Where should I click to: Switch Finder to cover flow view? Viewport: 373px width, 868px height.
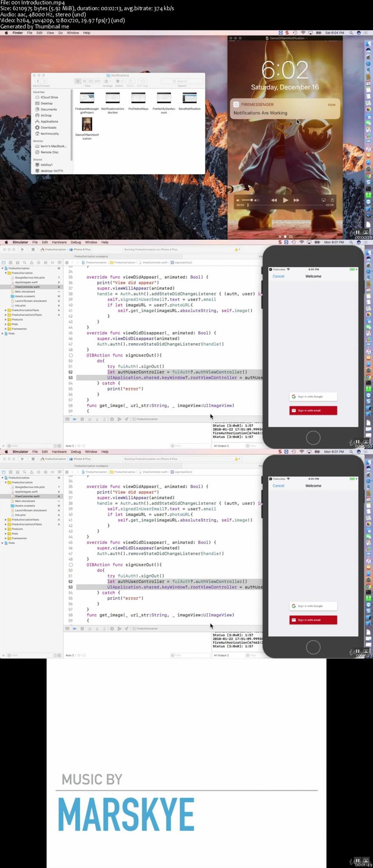tap(97, 81)
